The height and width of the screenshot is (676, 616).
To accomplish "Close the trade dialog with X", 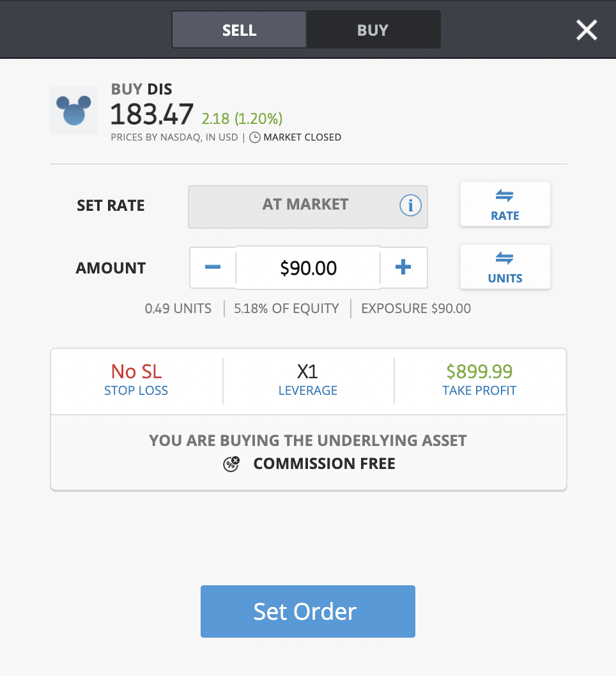I will pyautogui.click(x=587, y=30).
